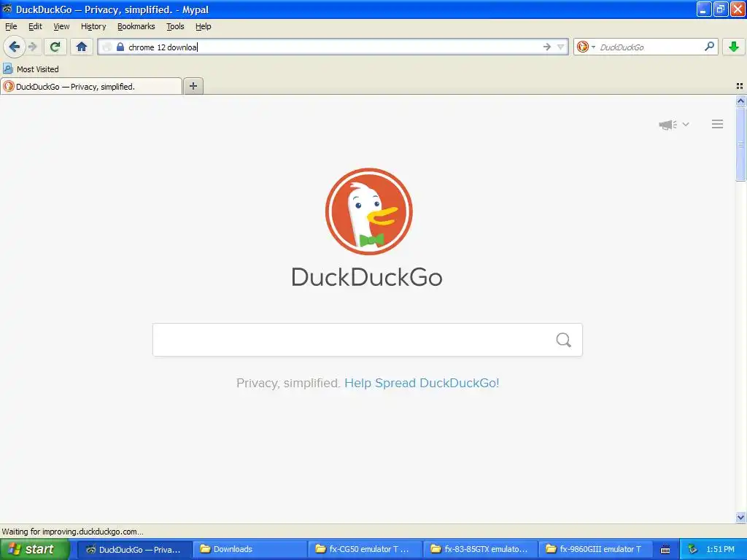
Task: Click the Go arrow in the address bar
Action: click(x=546, y=47)
